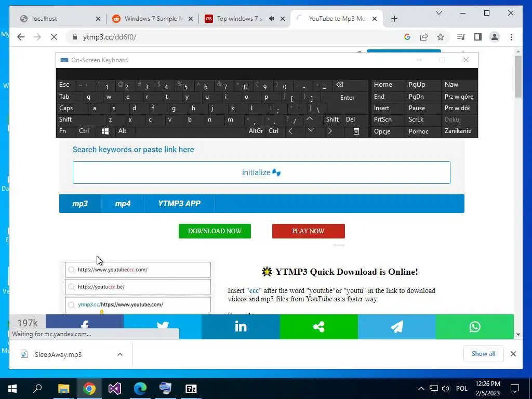The width and height of the screenshot is (532, 399).
Task: Click the up arrow key on keyboard
Action: tap(310, 119)
